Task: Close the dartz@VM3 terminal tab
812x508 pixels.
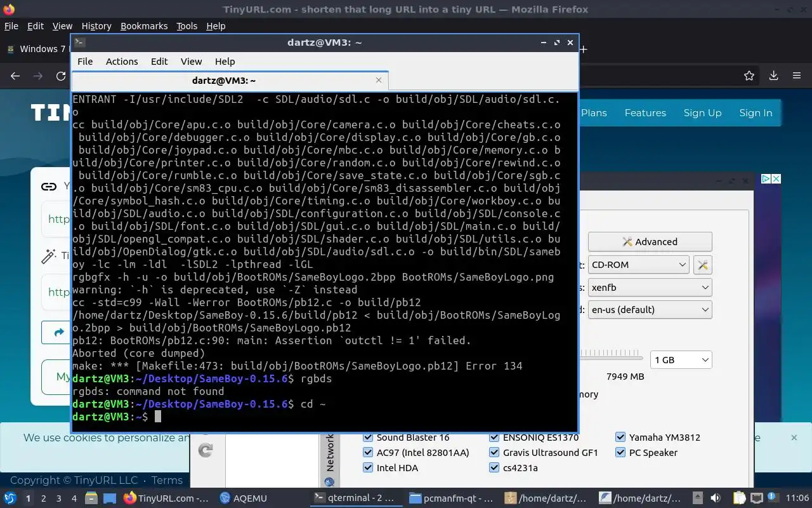Action: coord(379,80)
